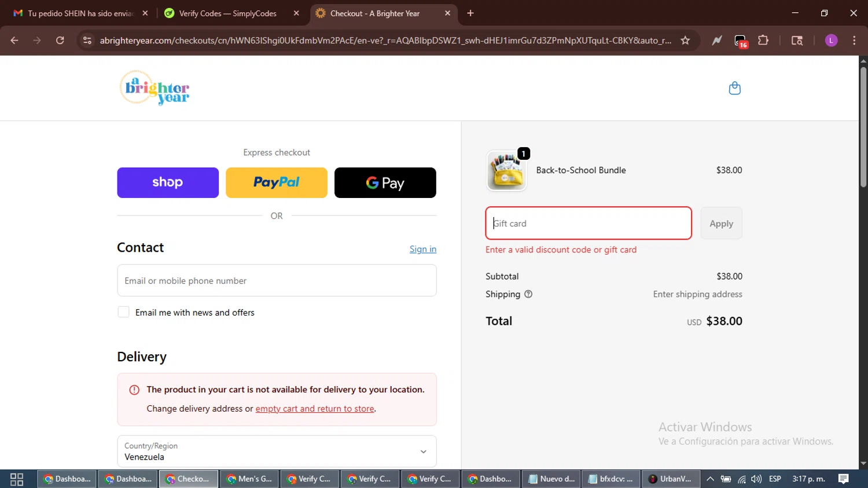Click the taskbar network Wi-Fi icon

741,479
